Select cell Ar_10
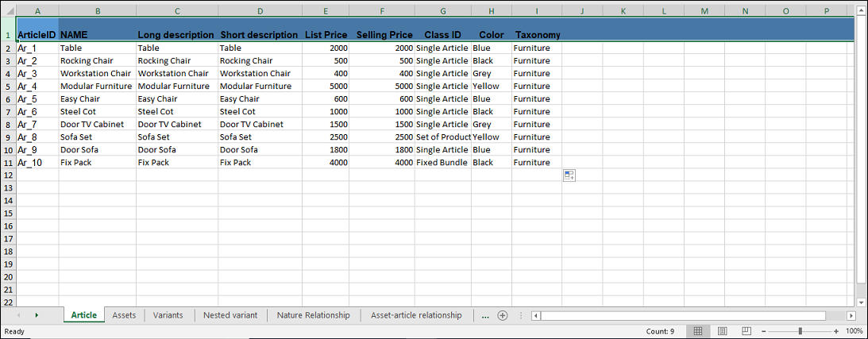Screen dimensions: 868x339 click(37, 163)
